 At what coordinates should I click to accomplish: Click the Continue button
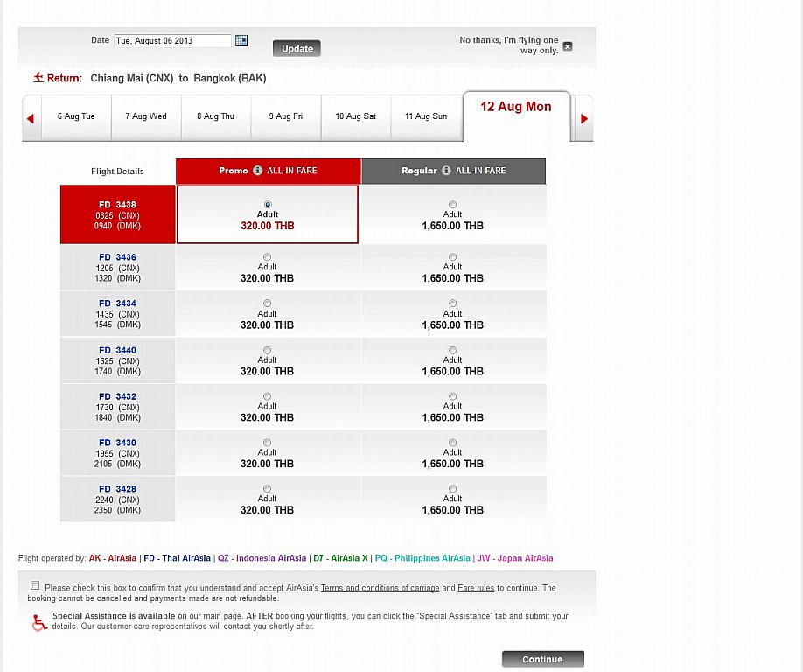[x=543, y=659]
